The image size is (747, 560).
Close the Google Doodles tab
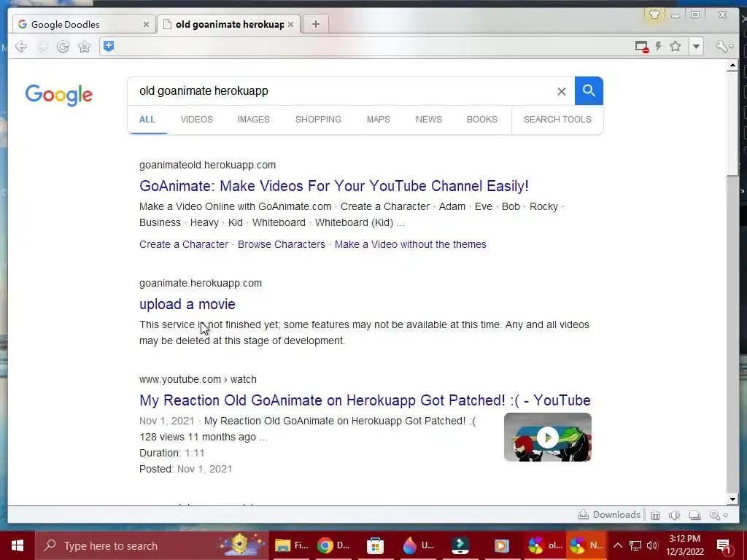[x=146, y=24]
